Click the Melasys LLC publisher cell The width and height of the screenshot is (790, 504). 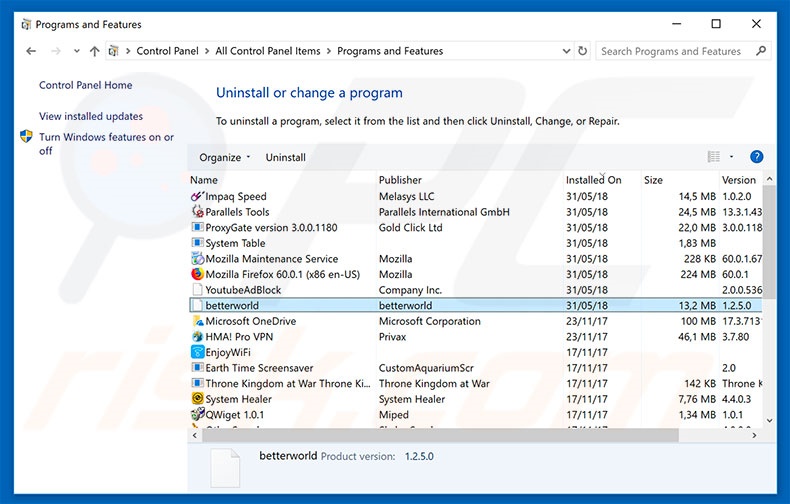click(x=407, y=196)
